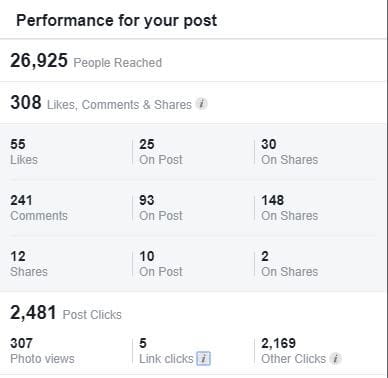The width and height of the screenshot is (388, 378).
Task: Select 148 comments On Shares
Action: [289, 208]
